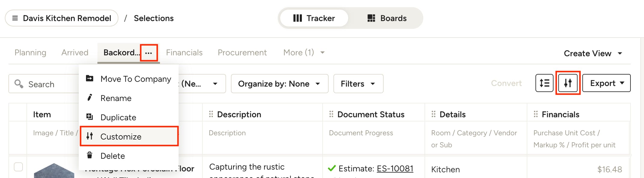Expand the Export dropdown

pos(606,83)
